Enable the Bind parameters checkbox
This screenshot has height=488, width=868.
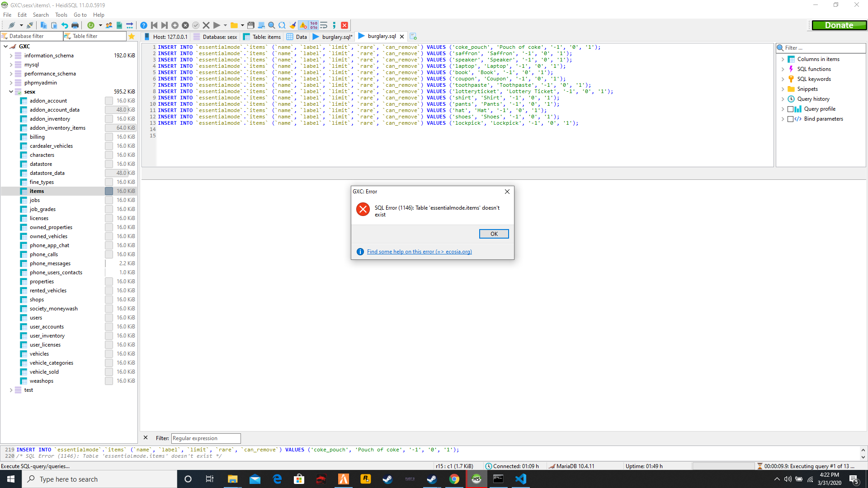[x=790, y=119]
